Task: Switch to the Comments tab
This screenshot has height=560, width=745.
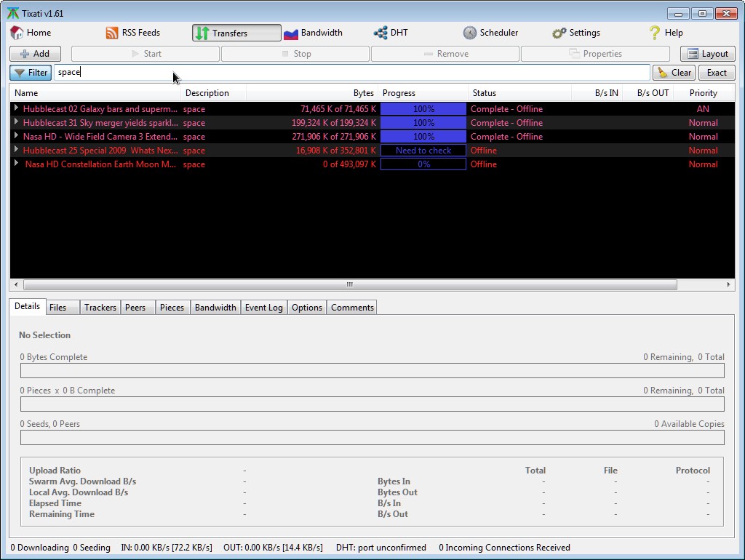Action: click(x=352, y=308)
